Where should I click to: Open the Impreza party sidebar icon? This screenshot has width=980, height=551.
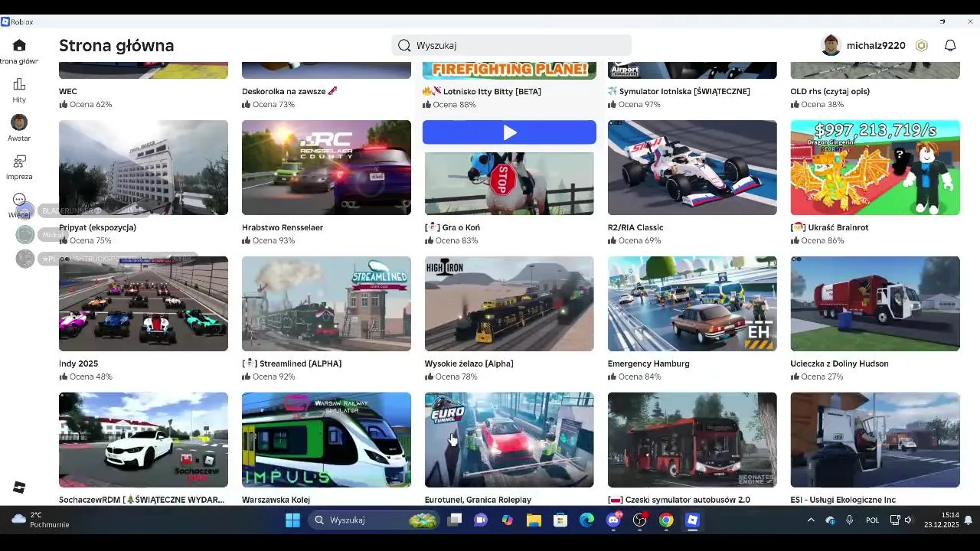click(19, 161)
